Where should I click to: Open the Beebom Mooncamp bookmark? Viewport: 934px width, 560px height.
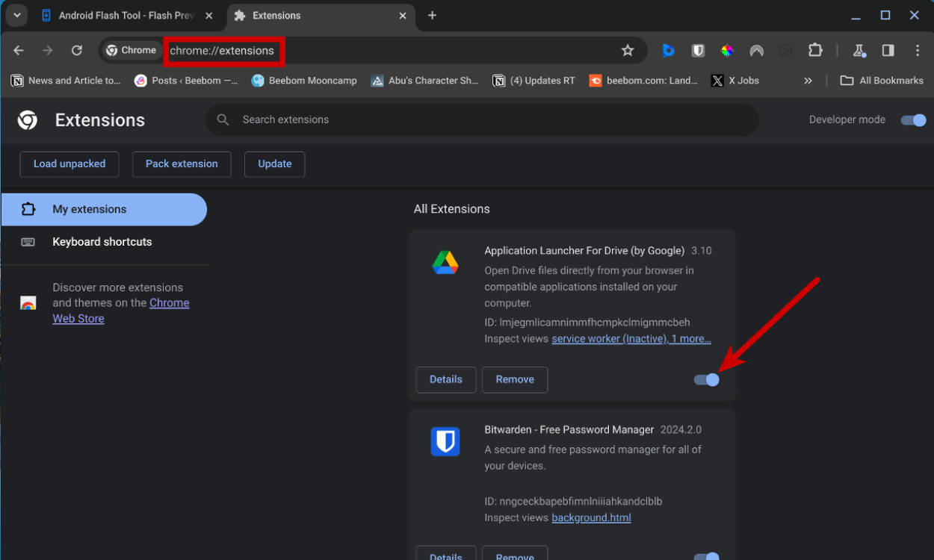pyautogui.click(x=304, y=80)
